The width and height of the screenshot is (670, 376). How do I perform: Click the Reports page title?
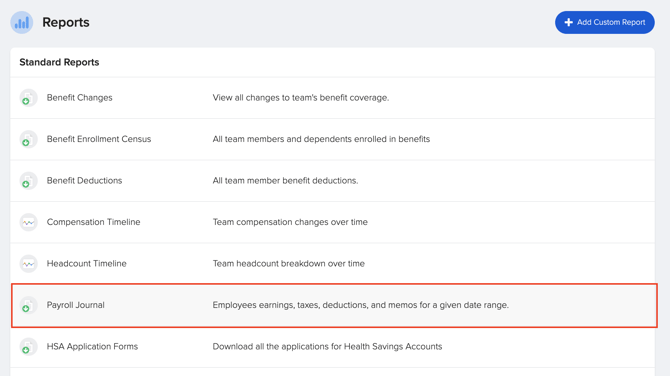66,22
